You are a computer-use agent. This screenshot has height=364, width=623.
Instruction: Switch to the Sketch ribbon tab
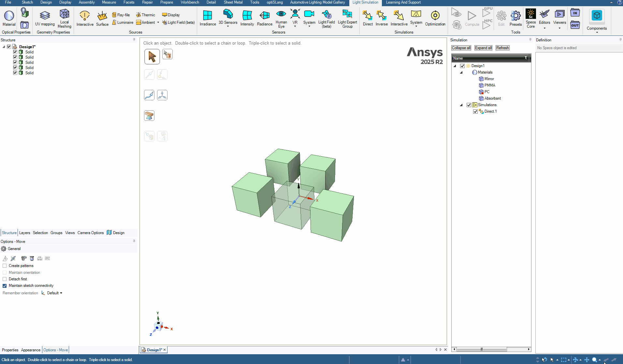pos(27,2)
